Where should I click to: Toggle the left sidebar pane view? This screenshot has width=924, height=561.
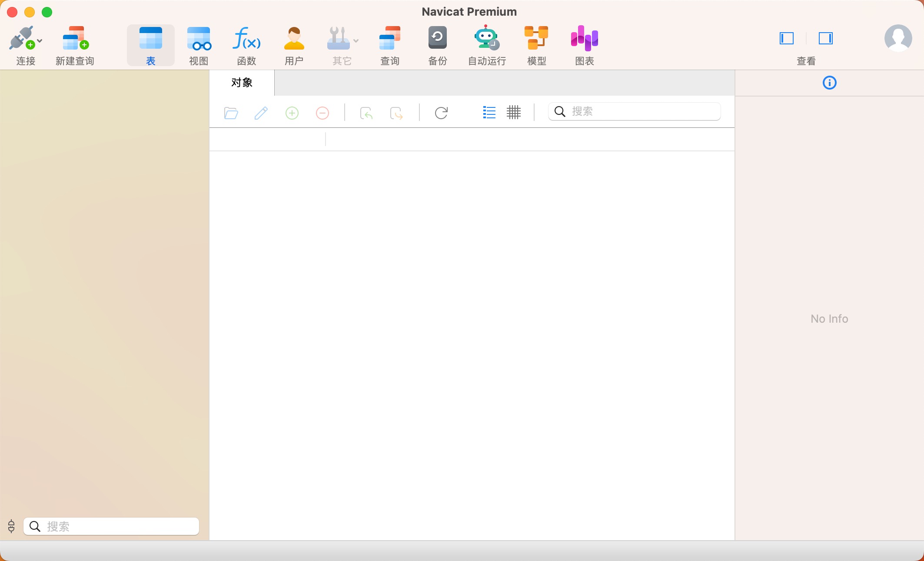click(x=787, y=38)
